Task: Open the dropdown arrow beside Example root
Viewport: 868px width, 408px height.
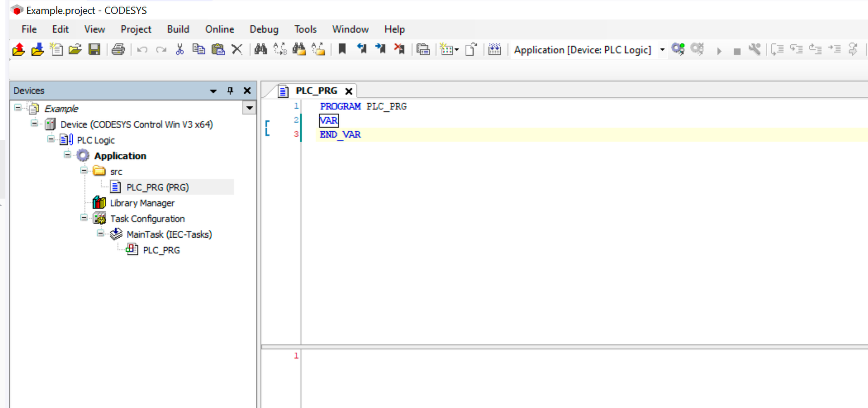Action: tap(249, 108)
